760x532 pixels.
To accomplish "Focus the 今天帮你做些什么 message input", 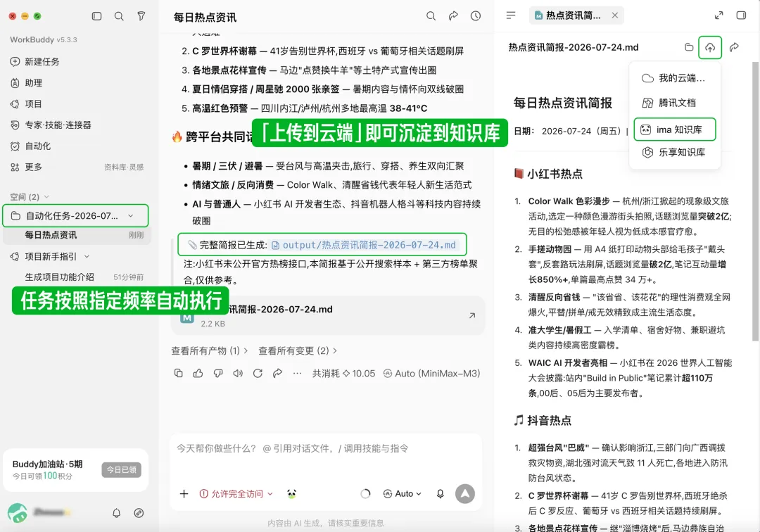I will (x=326, y=448).
